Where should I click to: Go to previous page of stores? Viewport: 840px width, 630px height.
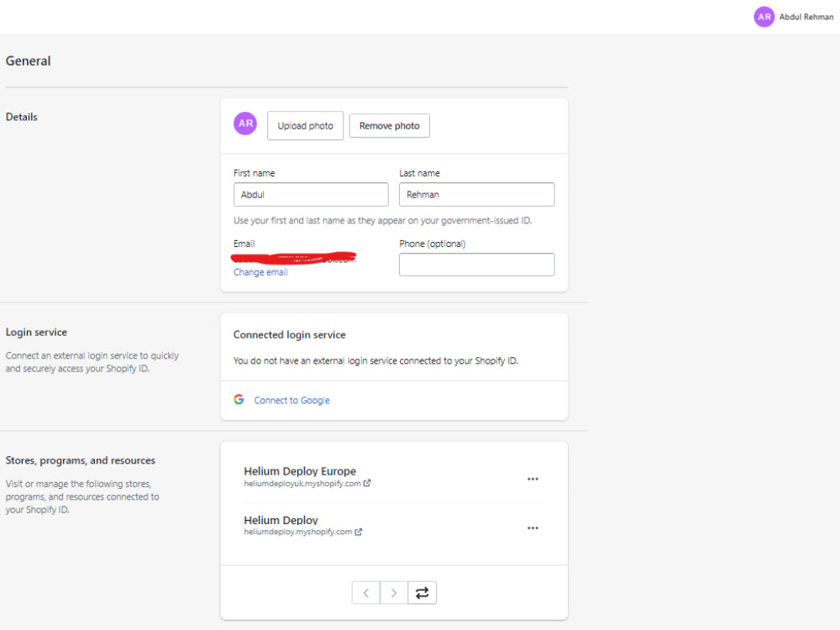(366, 592)
